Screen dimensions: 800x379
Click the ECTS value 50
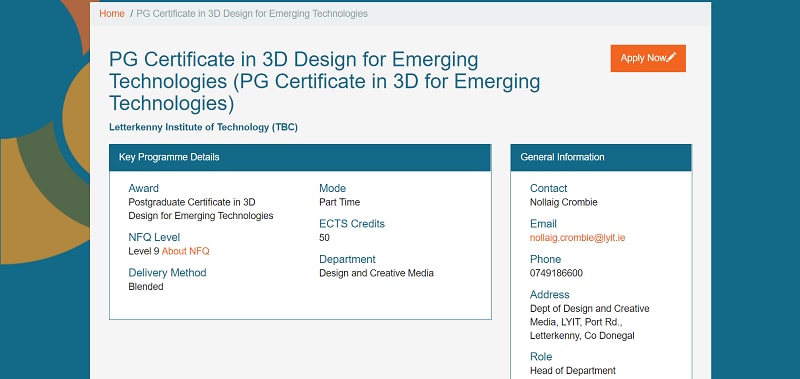324,238
